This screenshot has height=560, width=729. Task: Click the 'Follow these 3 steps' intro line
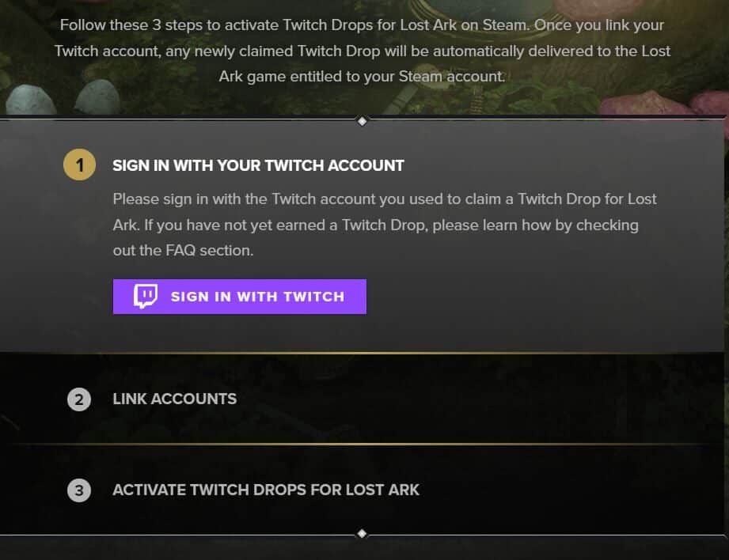(x=362, y=25)
